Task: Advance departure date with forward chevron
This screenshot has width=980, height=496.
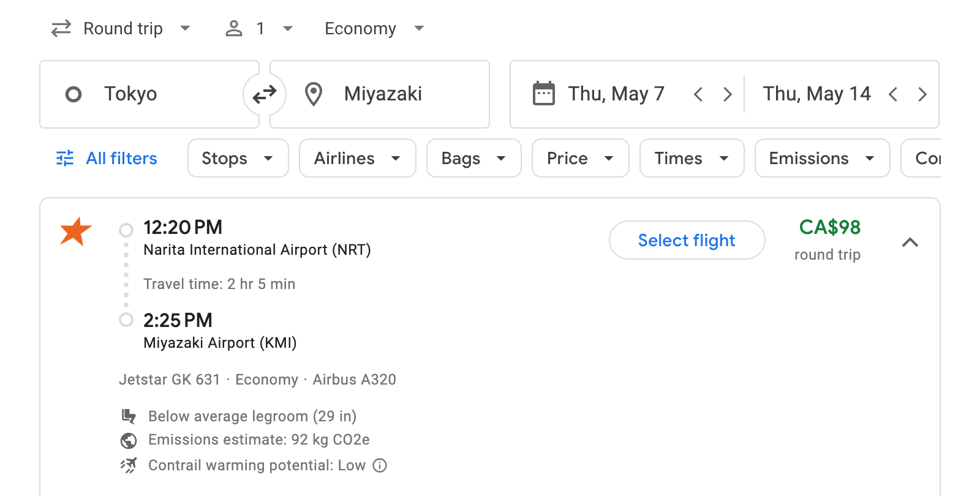Action: coord(727,94)
